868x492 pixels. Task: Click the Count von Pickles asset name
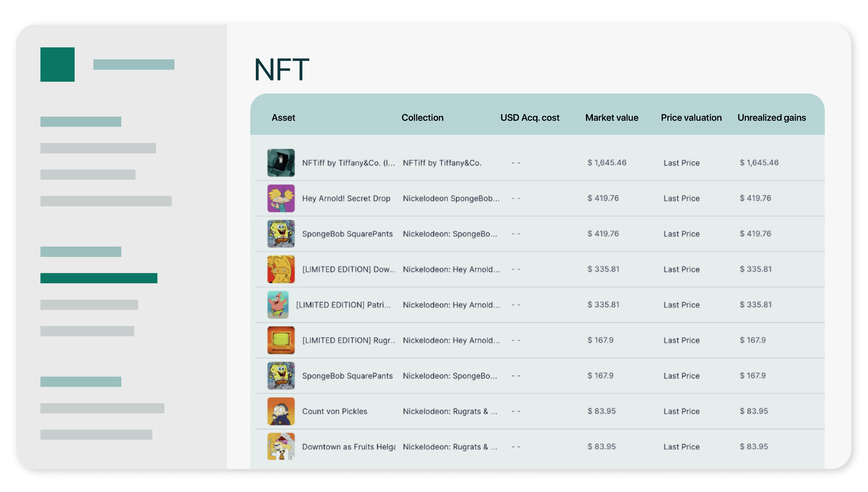[x=335, y=411]
